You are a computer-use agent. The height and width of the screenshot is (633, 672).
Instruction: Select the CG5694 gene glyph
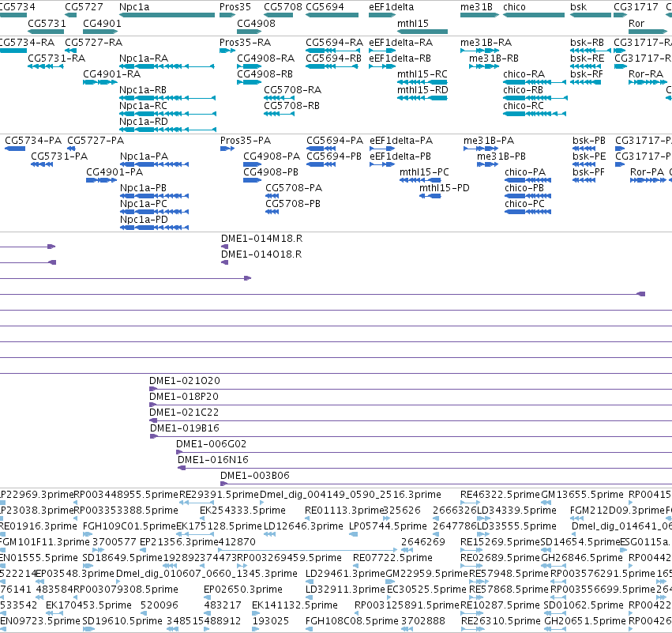[332, 15]
